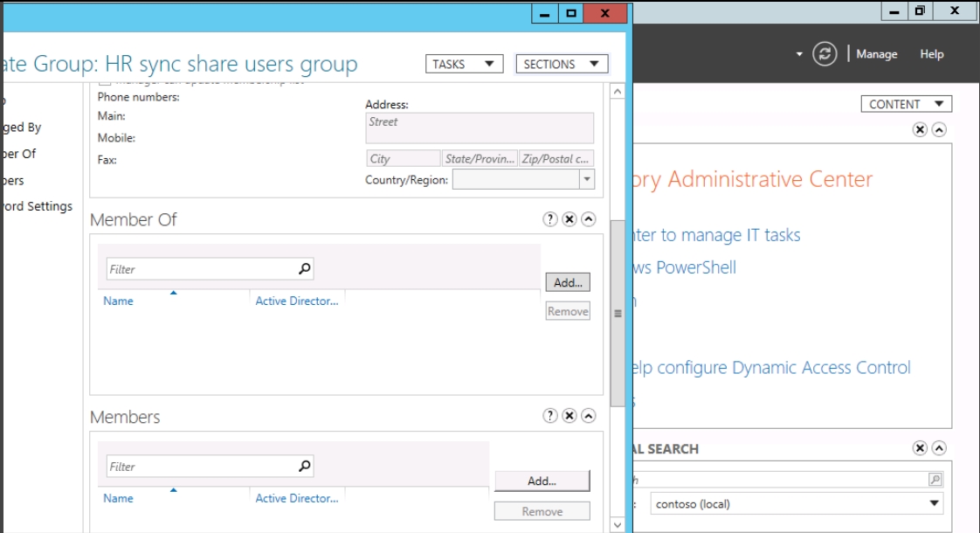Click the refresh icon in header

[x=825, y=54]
